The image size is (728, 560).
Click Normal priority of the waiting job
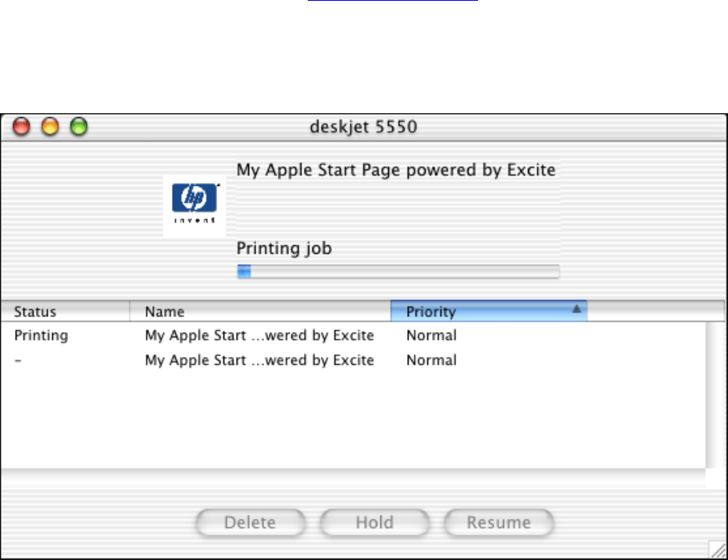tap(431, 360)
